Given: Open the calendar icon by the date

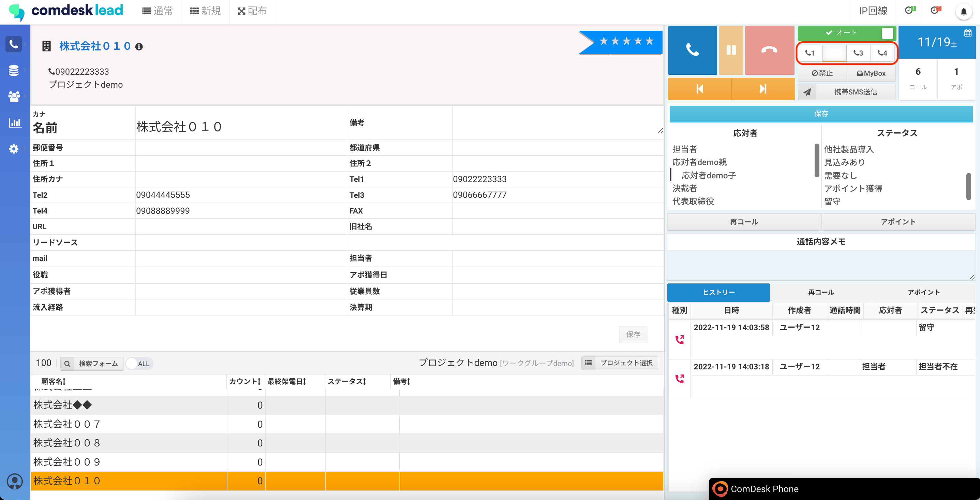Looking at the screenshot, I should [x=968, y=33].
